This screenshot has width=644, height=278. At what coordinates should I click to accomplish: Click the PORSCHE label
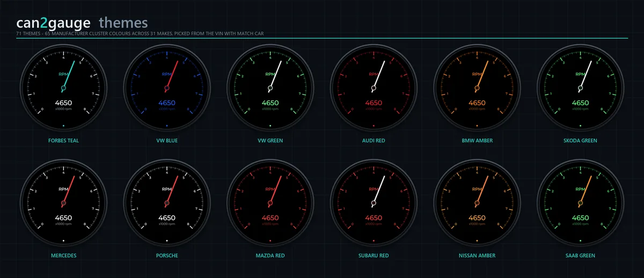pyautogui.click(x=167, y=255)
